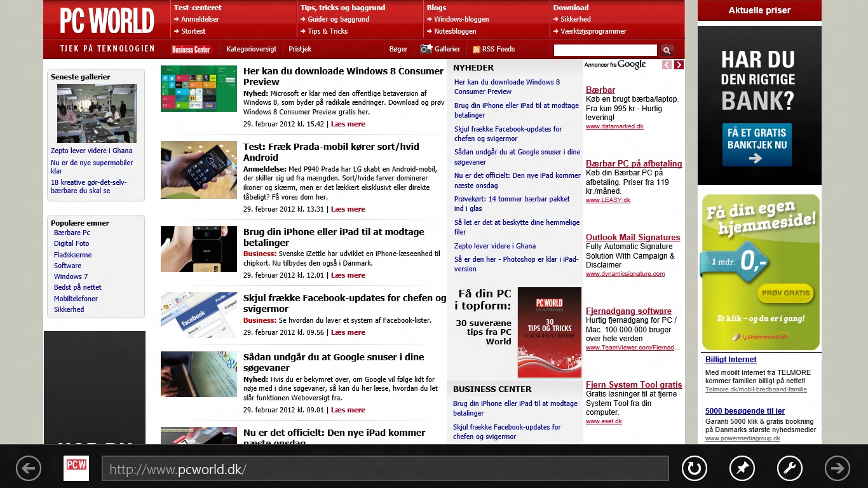Open RSS Feeds via orange icon

[x=476, y=50]
